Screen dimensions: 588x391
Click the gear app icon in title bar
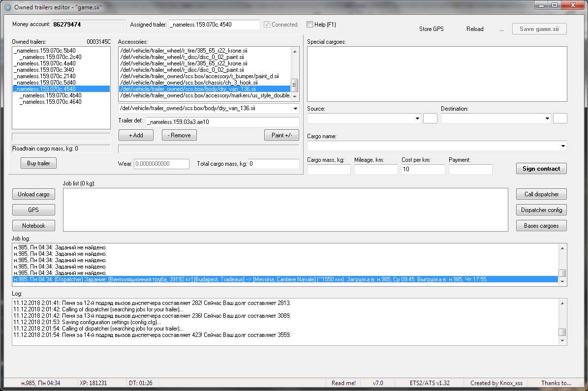pyautogui.click(x=7, y=7)
